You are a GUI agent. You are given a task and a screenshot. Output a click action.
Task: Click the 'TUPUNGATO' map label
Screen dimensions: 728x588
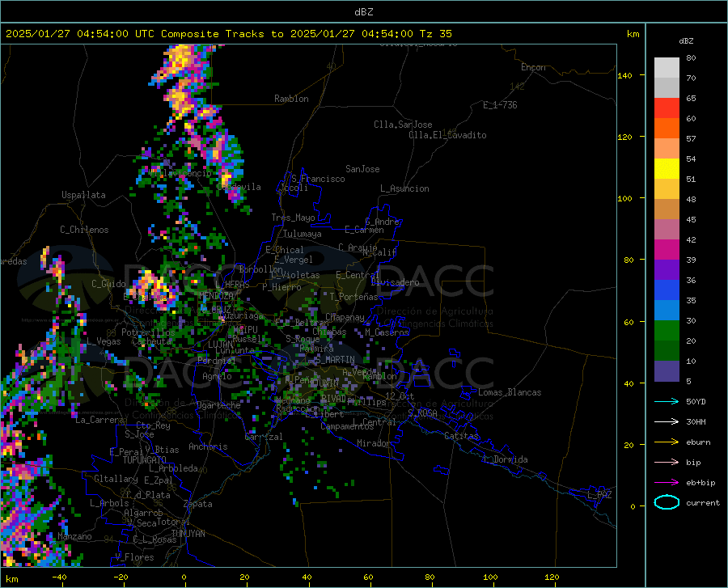(x=145, y=460)
